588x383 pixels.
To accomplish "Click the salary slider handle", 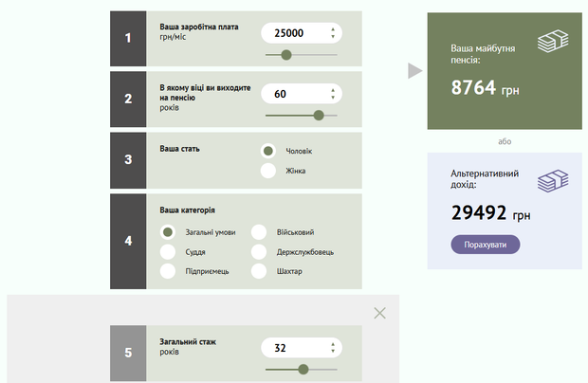I will pyautogui.click(x=285, y=55).
